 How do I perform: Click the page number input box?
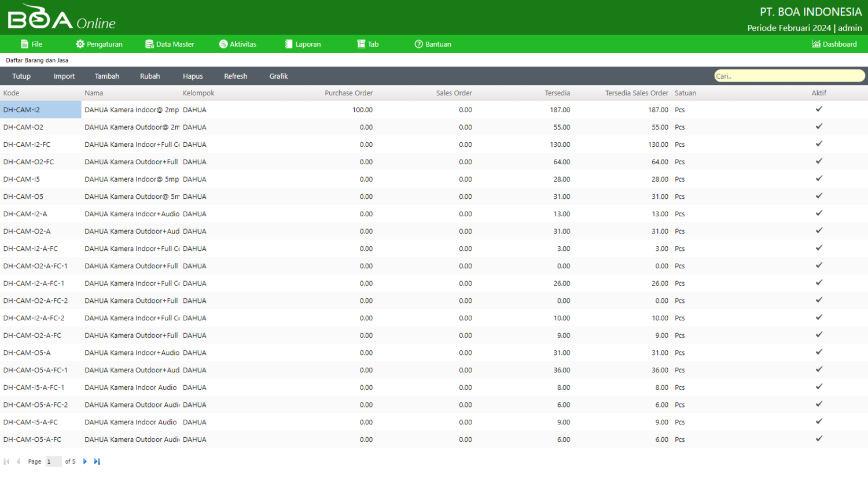(53, 461)
